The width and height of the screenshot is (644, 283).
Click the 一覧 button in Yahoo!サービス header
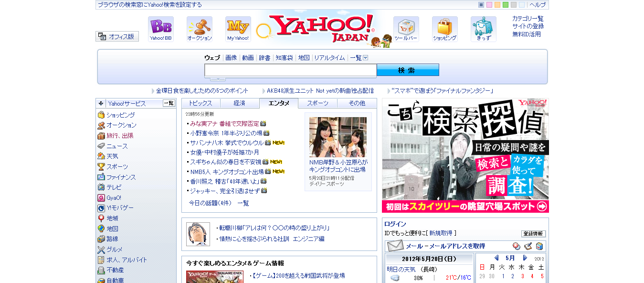point(169,103)
